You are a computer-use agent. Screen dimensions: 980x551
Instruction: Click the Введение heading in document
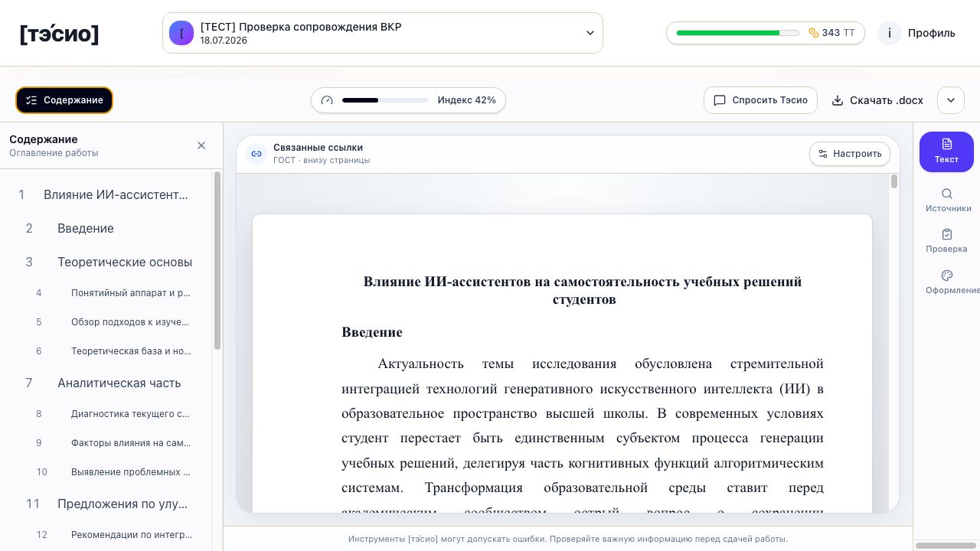372,332
